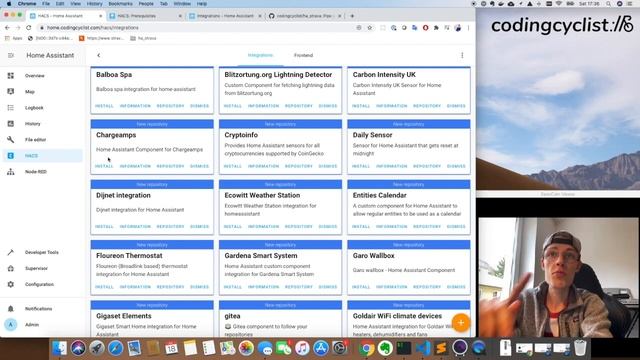Open the HACS overflow menu dots

coord(462,55)
